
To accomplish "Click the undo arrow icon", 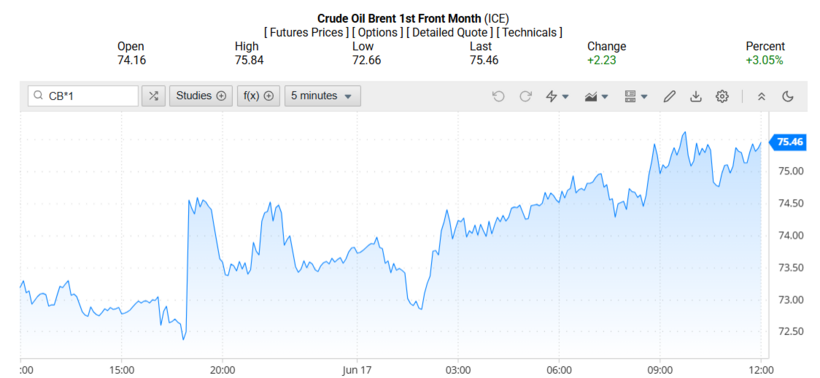I will 498,96.
